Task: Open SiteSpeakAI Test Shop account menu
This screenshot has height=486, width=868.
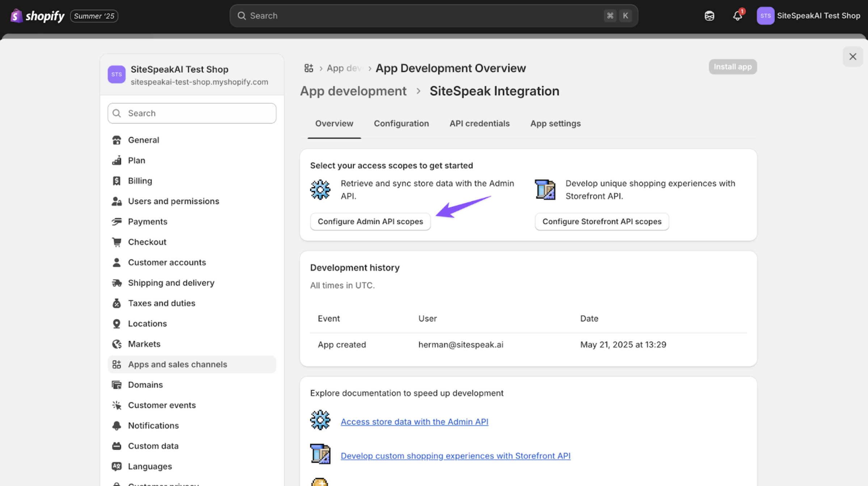Action: (x=808, y=16)
